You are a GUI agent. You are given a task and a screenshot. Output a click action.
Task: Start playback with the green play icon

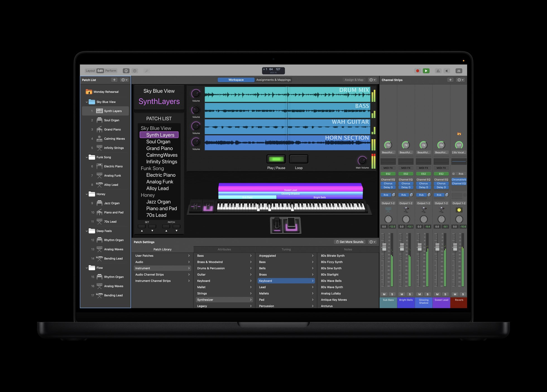pos(426,71)
